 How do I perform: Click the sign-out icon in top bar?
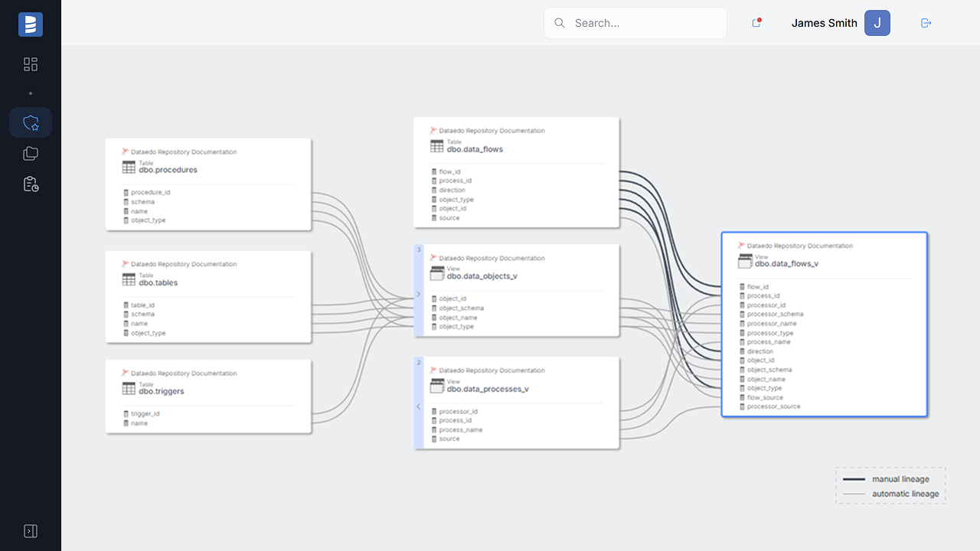coord(926,23)
